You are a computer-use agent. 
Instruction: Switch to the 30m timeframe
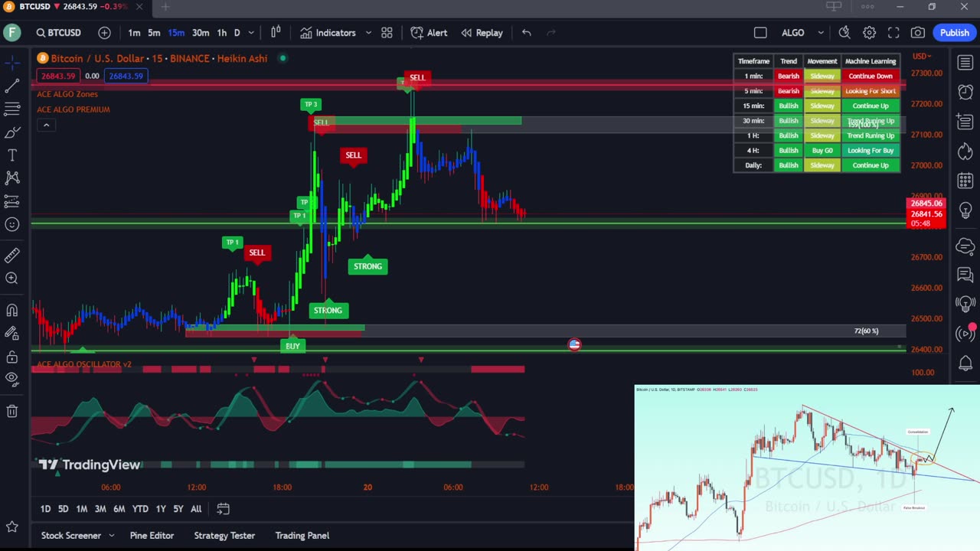(x=201, y=33)
